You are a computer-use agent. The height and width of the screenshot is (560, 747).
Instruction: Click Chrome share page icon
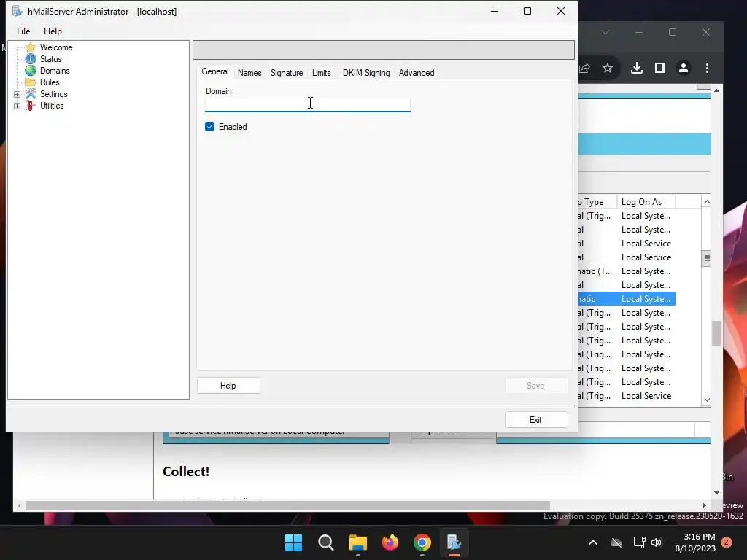(585, 68)
